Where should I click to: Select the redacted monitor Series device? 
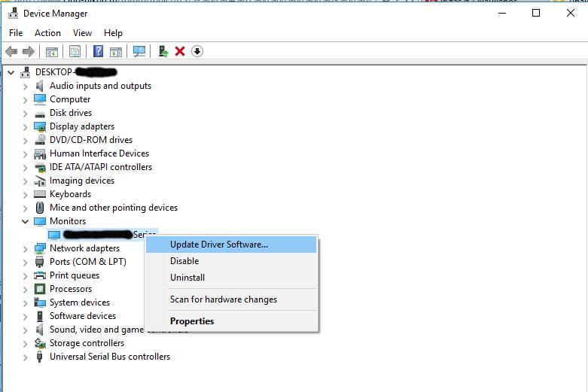click(102, 235)
